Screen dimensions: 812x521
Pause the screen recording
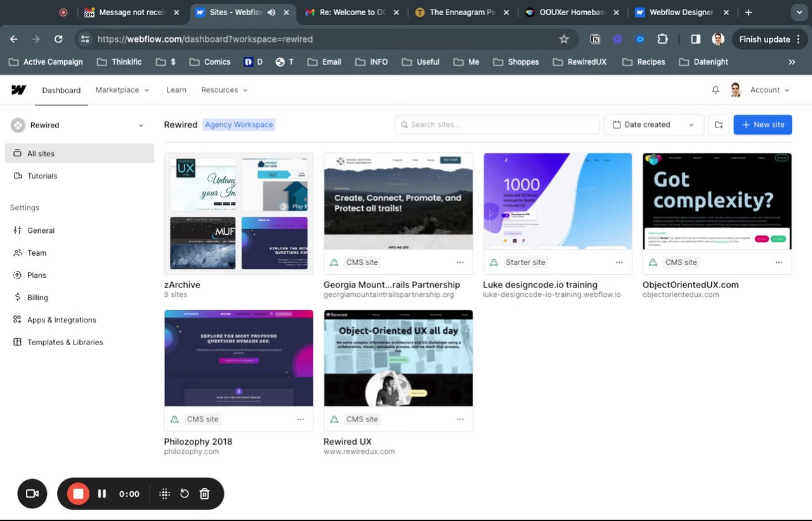pyautogui.click(x=101, y=494)
